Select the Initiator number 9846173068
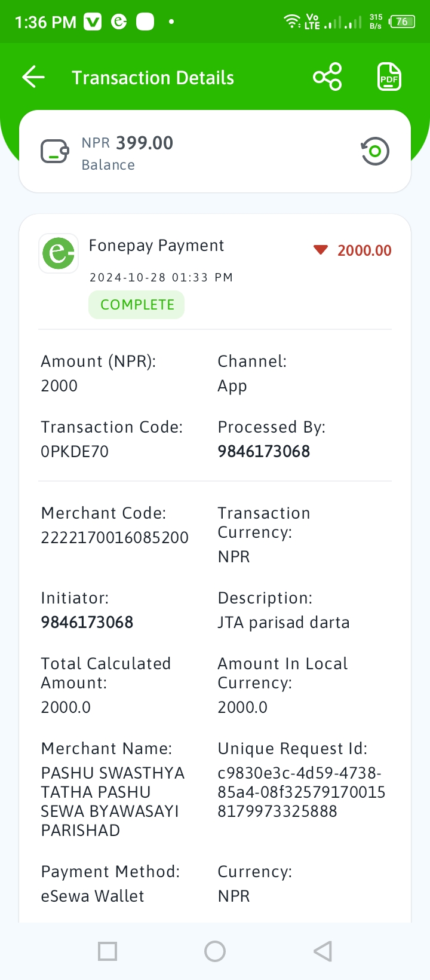 coord(87,622)
